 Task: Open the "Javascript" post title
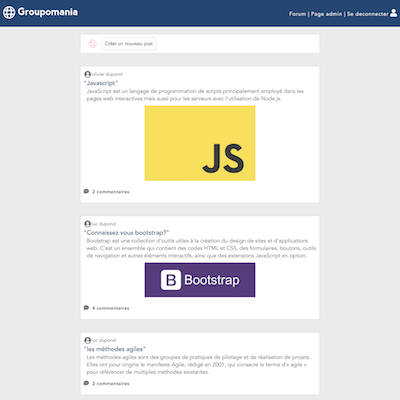[101, 83]
